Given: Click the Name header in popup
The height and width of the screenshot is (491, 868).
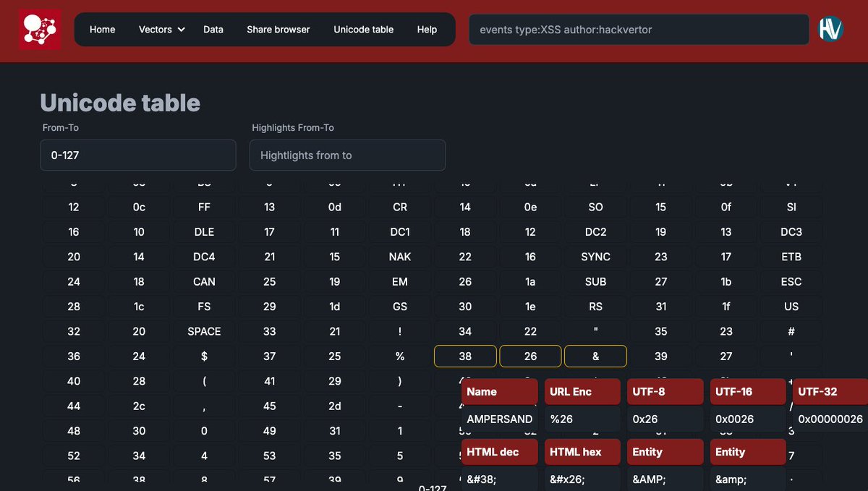Looking at the screenshot, I should 500,392.
